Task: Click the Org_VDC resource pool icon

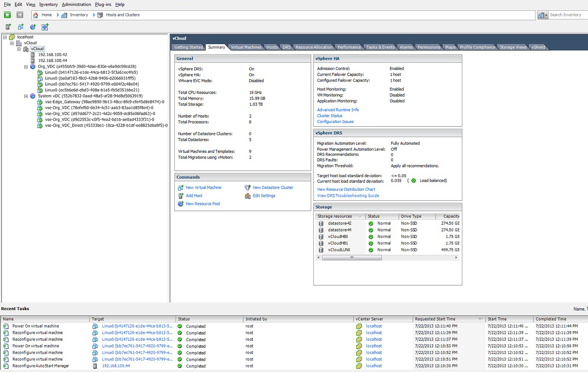Action: tap(32, 67)
